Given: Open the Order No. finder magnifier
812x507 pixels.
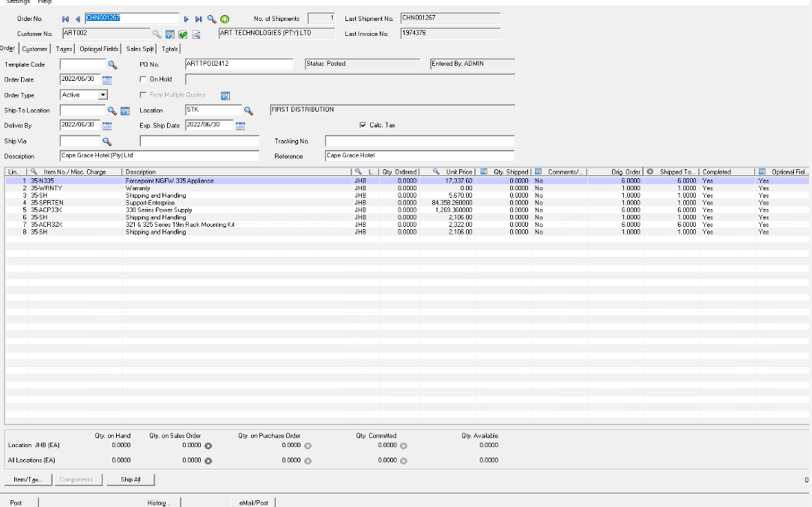Looking at the screenshot, I should tap(212, 19).
